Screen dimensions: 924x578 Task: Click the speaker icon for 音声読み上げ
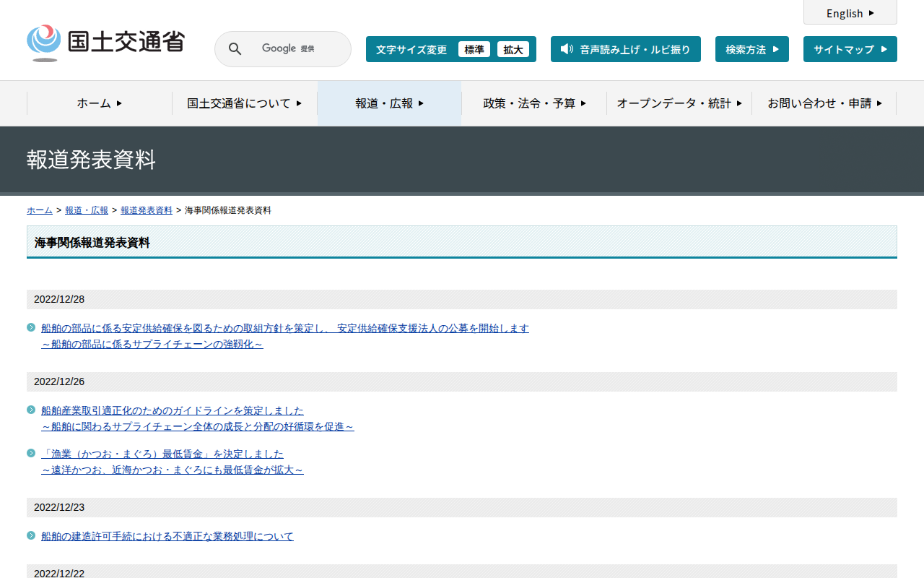567,49
